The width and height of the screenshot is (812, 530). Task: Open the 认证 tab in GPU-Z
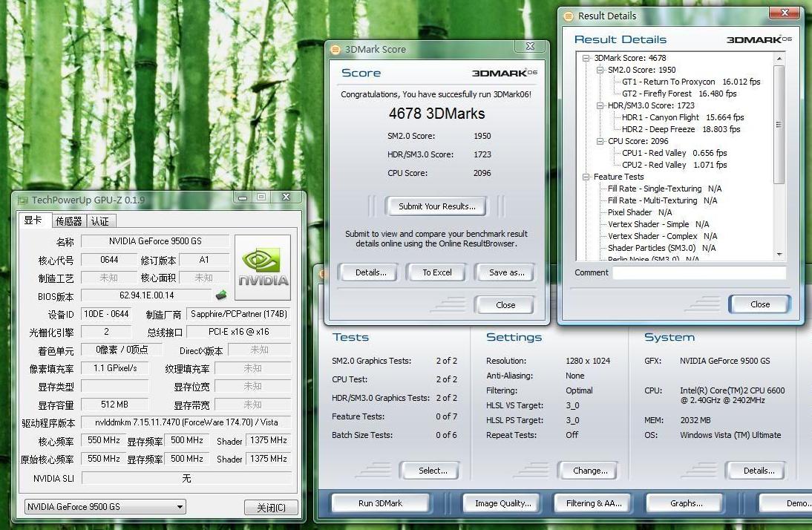click(x=99, y=221)
